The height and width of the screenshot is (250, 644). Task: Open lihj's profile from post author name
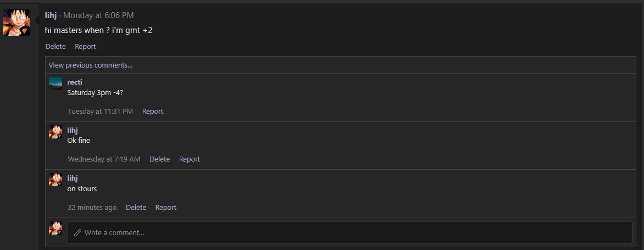[x=51, y=15]
